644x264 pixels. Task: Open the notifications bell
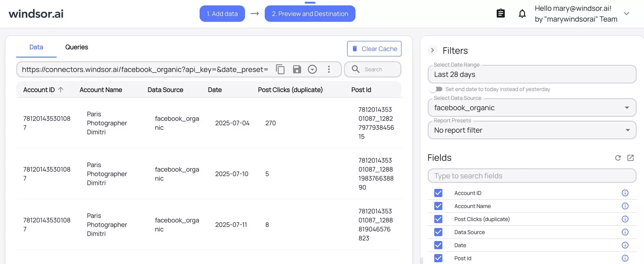522,13
